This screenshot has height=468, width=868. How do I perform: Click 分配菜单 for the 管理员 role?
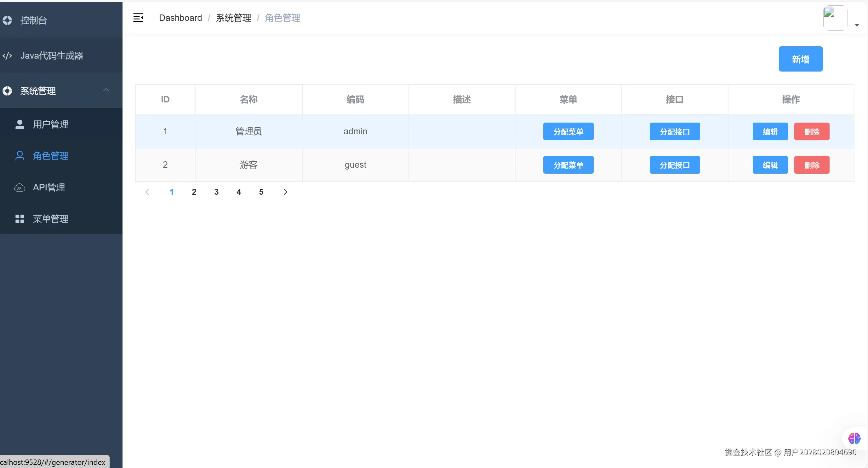(568, 131)
